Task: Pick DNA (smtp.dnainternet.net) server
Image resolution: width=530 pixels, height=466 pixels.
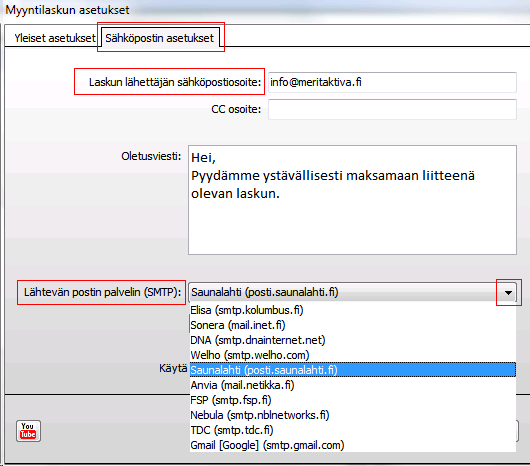Action: pyautogui.click(x=353, y=340)
